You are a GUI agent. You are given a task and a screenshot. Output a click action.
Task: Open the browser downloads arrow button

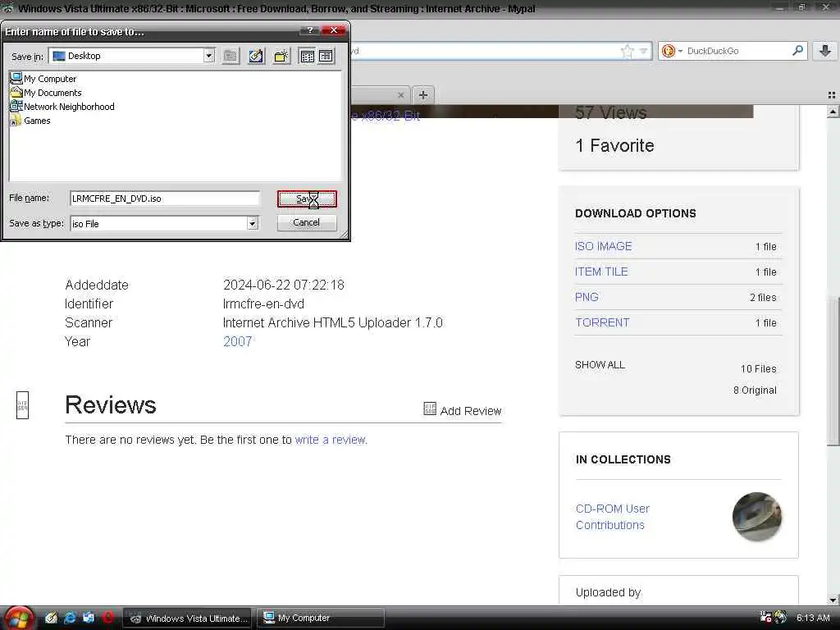(x=825, y=51)
